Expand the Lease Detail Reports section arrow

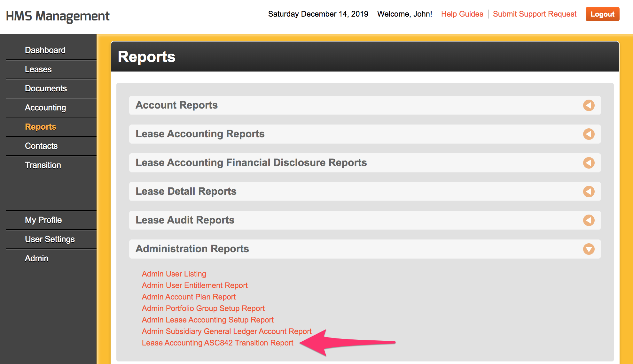[x=589, y=192]
